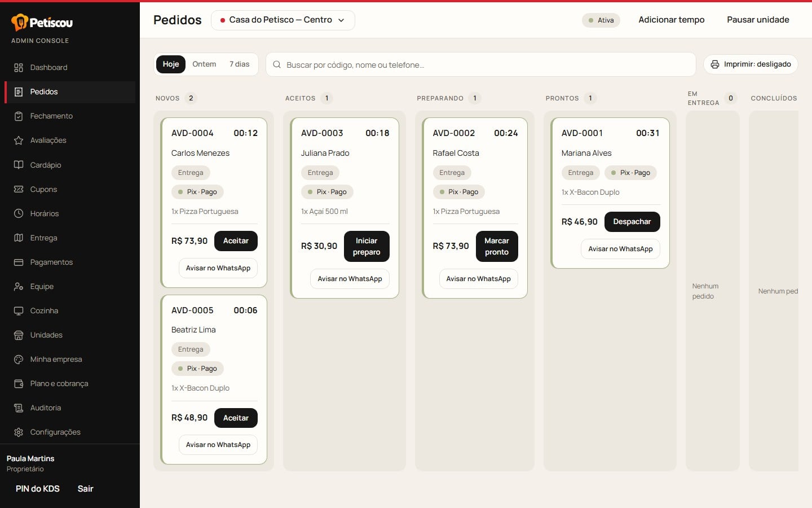
Task: Click customer name Rafael Costa
Action: coord(456,153)
